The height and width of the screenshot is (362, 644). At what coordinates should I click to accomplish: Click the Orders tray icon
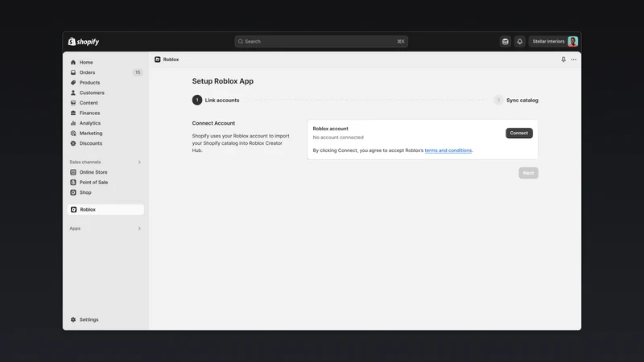(73, 72)
